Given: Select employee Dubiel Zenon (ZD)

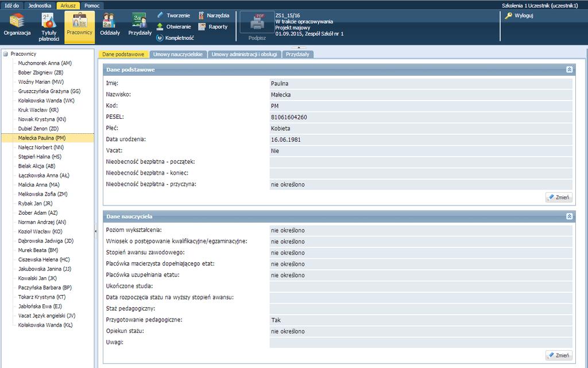Looking at the screenshot, I should point(38,129).
